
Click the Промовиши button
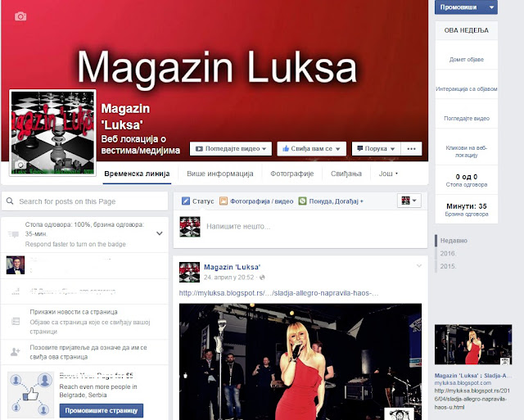(x=460, y=7)
